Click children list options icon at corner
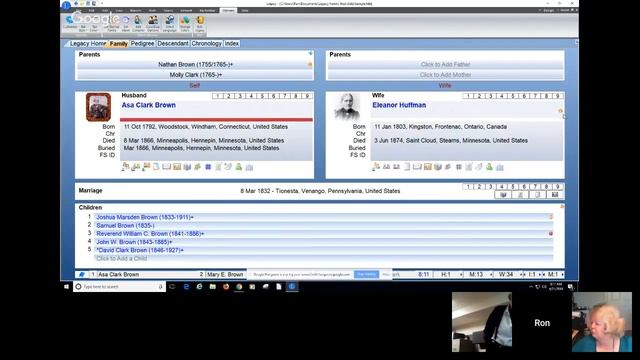This screenshot has height=360, width=640. pos(562,207)
